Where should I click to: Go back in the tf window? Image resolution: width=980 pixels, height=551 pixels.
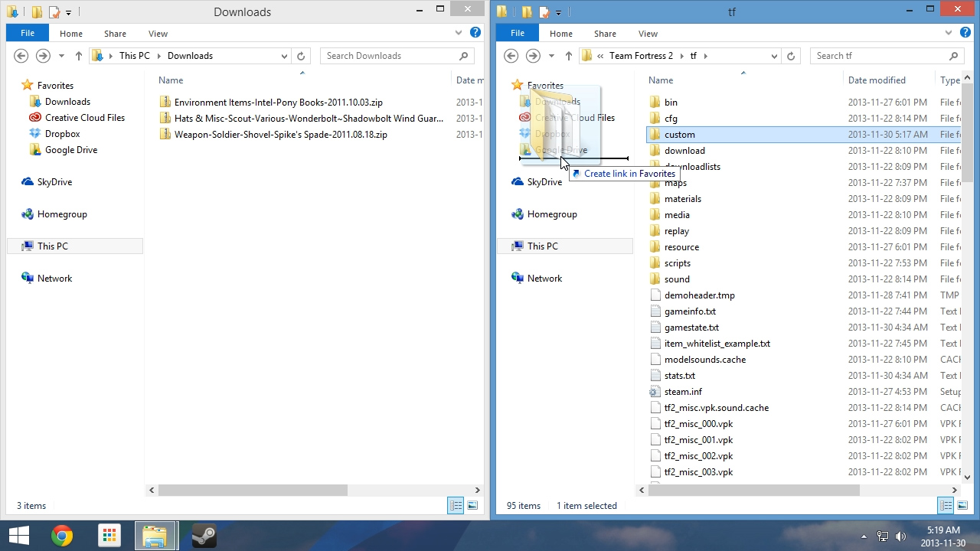tap(511, 56)
